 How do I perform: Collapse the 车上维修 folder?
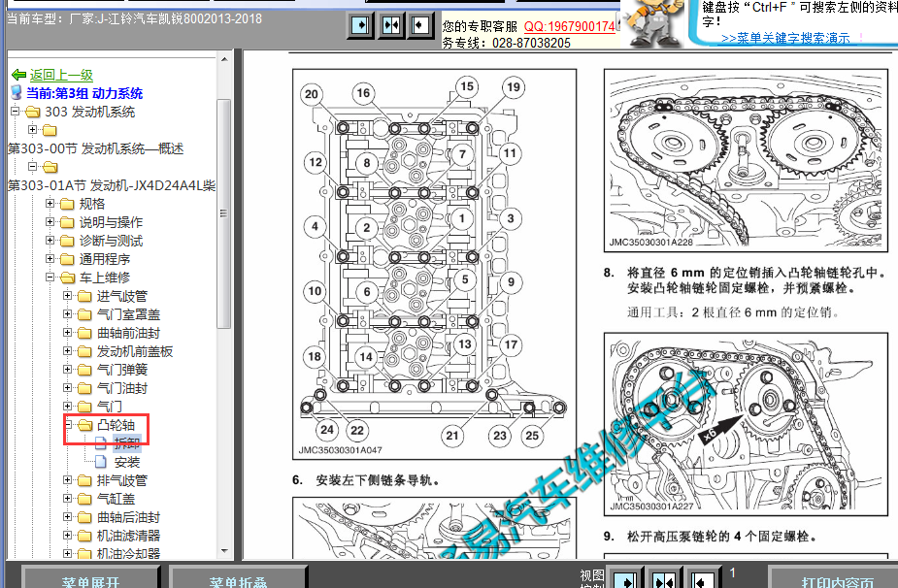pyautogui.click(x=50, y=278)
